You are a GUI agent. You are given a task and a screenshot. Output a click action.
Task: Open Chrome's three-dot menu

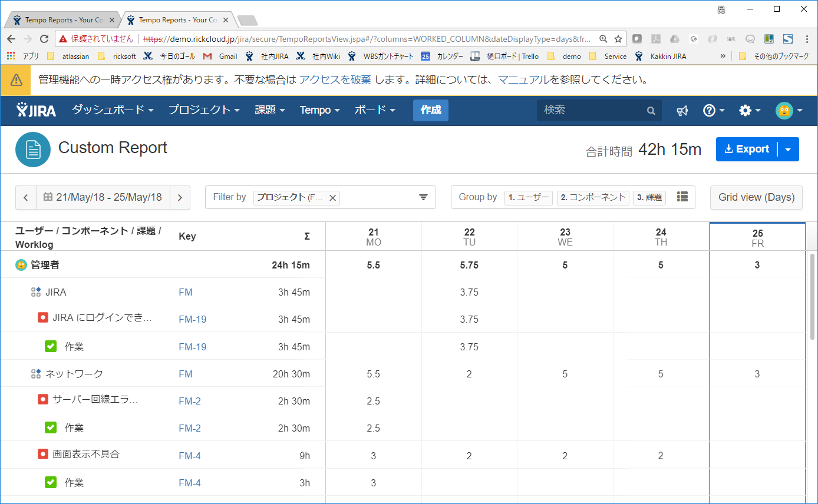coord(806,39)
